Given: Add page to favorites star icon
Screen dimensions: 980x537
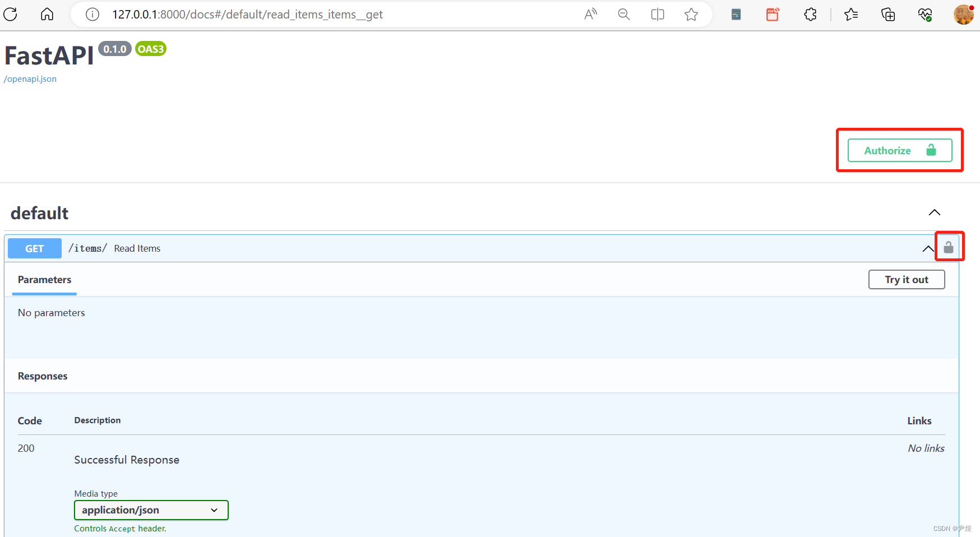Looking at the screenshot, I should [691, 15].
